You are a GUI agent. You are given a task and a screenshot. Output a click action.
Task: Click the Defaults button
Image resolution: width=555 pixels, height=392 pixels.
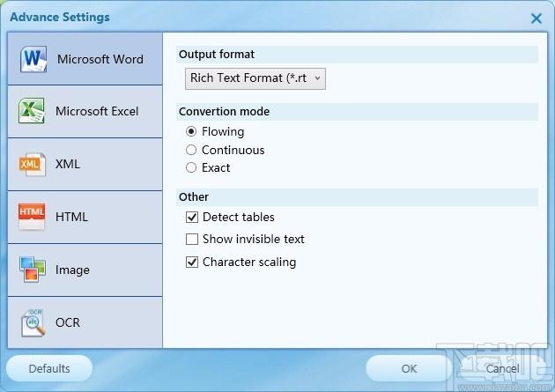pyautogui.click(x=49, y=368)
